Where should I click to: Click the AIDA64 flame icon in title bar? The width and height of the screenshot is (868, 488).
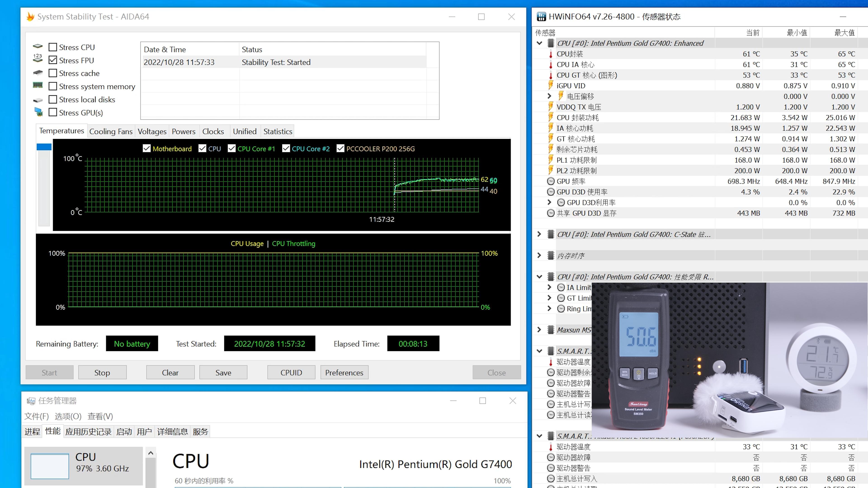tap(30, 16)
